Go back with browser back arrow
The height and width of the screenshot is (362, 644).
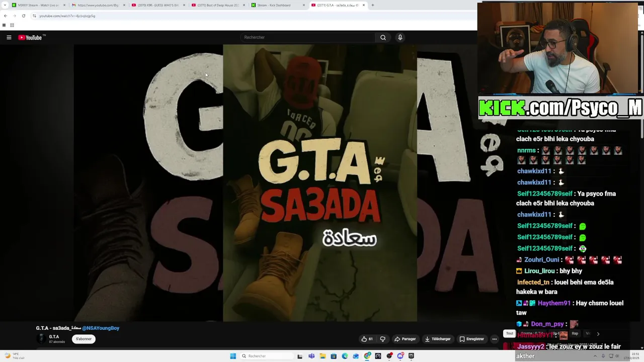6,16
